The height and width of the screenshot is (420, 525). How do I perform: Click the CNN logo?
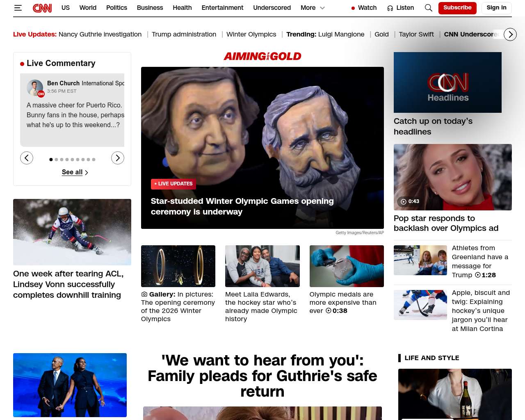(42, 8)
